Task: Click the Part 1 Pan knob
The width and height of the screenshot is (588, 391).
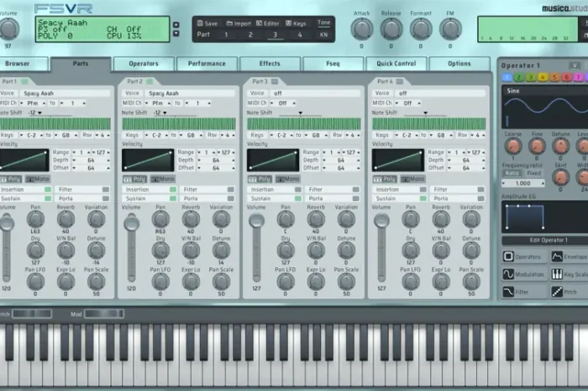Action: click(35, 220)
